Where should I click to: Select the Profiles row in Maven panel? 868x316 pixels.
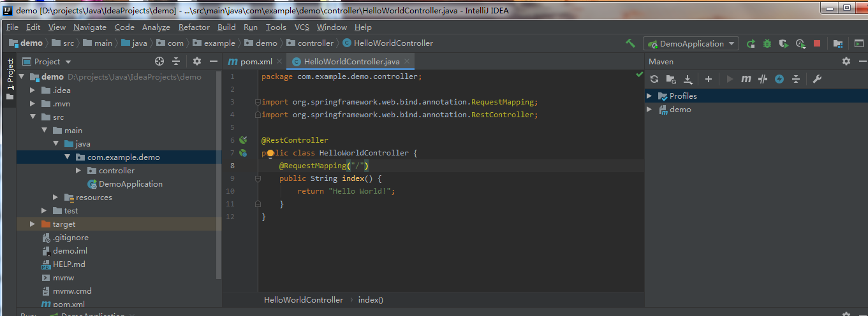click(756, 96)
